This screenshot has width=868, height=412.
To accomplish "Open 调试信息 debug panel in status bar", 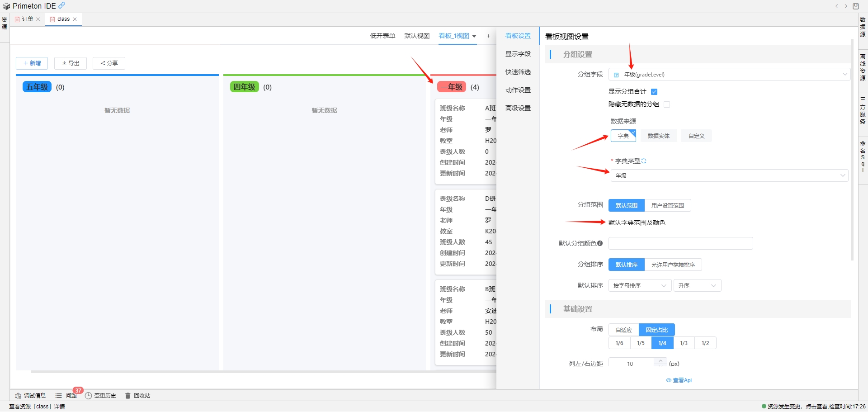I will pyautogui.click(x=30, y=396).
